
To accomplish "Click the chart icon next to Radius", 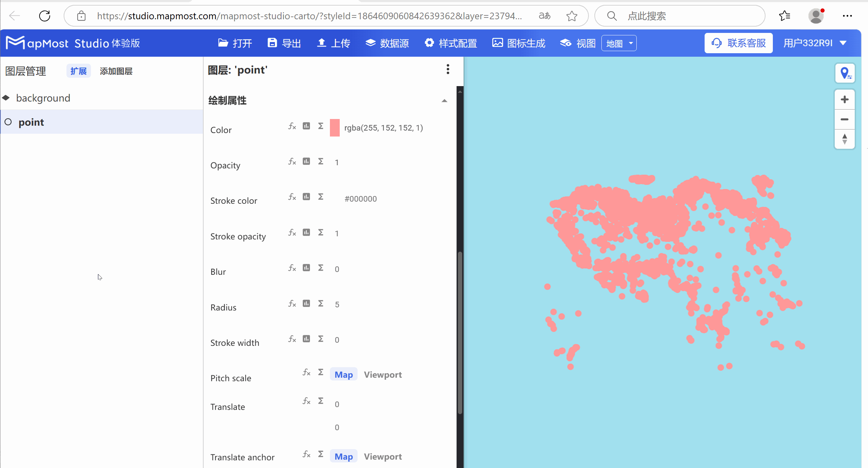I will click(307, 303).
